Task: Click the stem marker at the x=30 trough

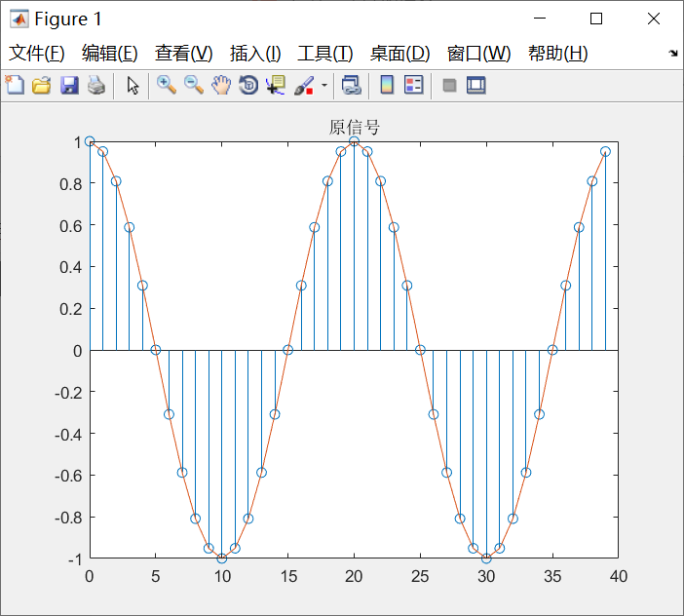Action: click(x=486, y=558)
